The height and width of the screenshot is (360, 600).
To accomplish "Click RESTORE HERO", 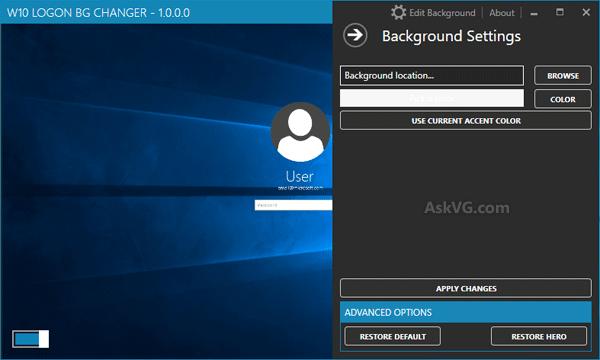I will coord(539,336).
